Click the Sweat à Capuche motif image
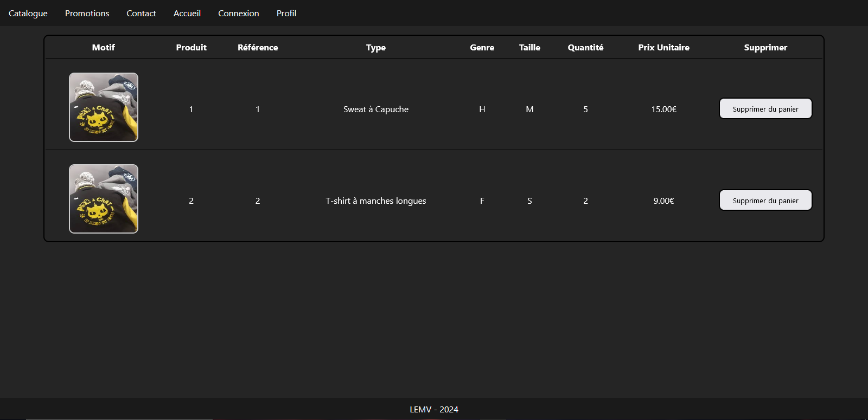Image resolution: width=868 pixels, height=420 pixels. click(x=104, y=107)
